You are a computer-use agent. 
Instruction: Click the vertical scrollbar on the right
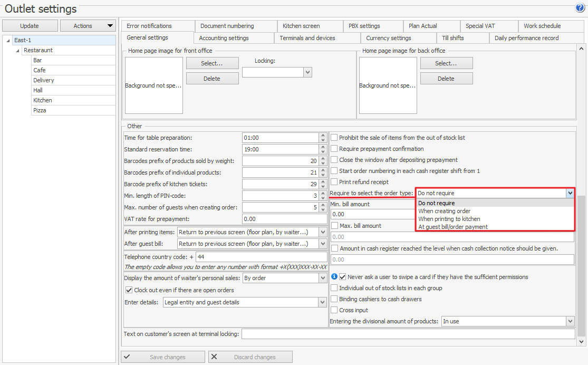click(581, 264)
